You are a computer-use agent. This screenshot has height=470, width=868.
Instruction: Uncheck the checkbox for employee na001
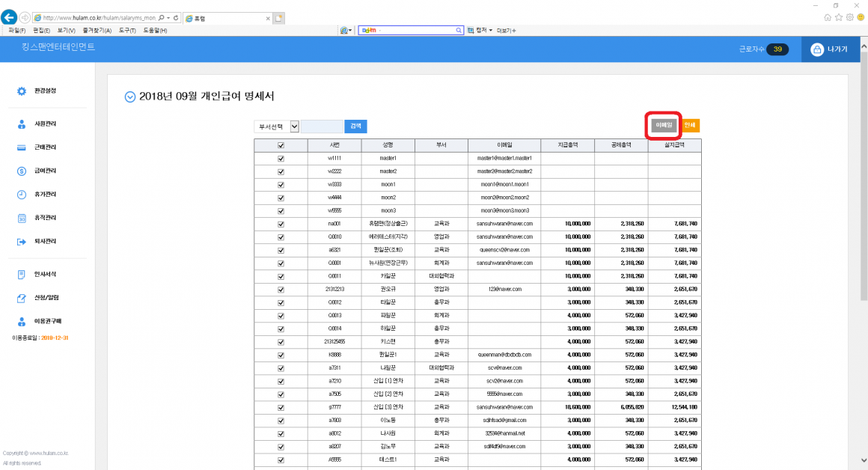pos(281,224)
